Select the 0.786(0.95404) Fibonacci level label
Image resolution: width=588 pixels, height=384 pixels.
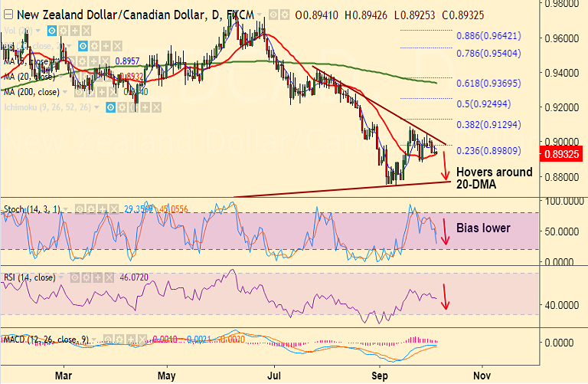pos(488,54)
